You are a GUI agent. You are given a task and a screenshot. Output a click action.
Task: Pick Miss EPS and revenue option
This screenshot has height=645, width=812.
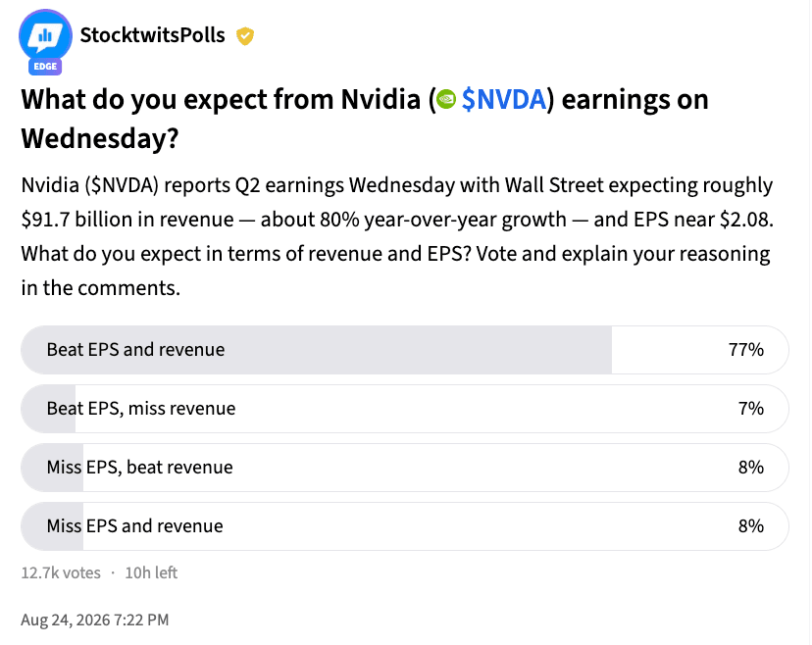405,526
